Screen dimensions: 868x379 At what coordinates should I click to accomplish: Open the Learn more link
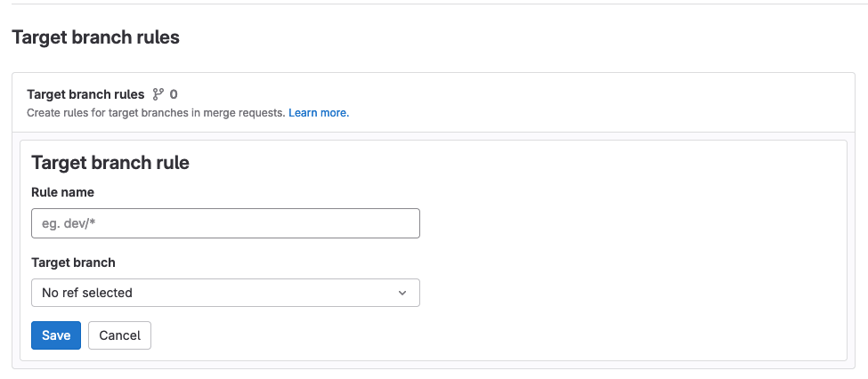click(319, 113)
